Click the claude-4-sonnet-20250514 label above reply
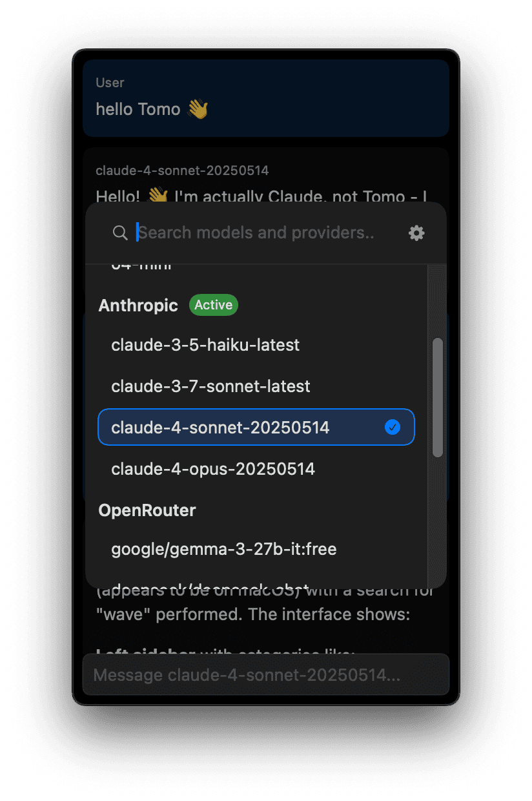 pos(182,171)
